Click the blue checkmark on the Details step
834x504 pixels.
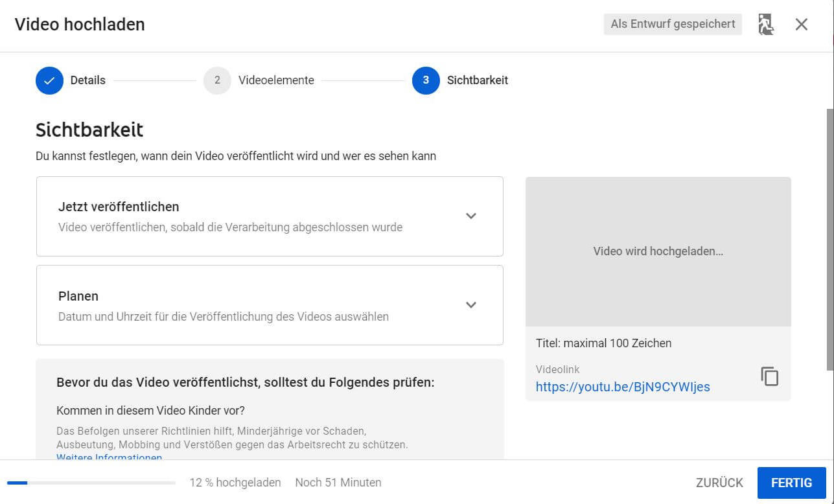click(49, 80)
